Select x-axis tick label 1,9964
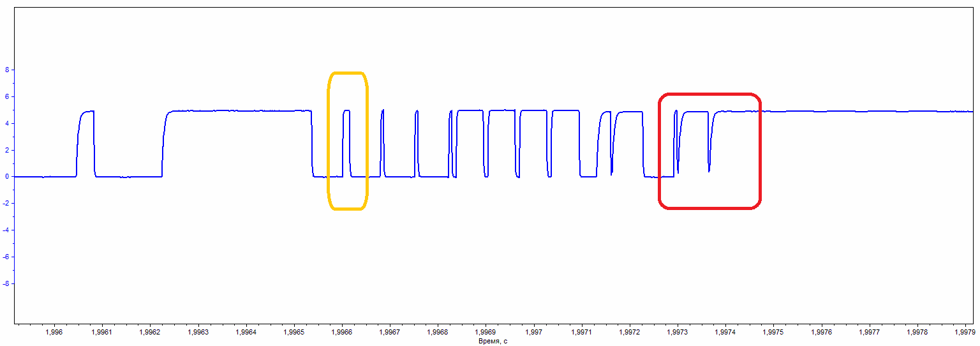This screenshot has height=346, width=980. 245,333
